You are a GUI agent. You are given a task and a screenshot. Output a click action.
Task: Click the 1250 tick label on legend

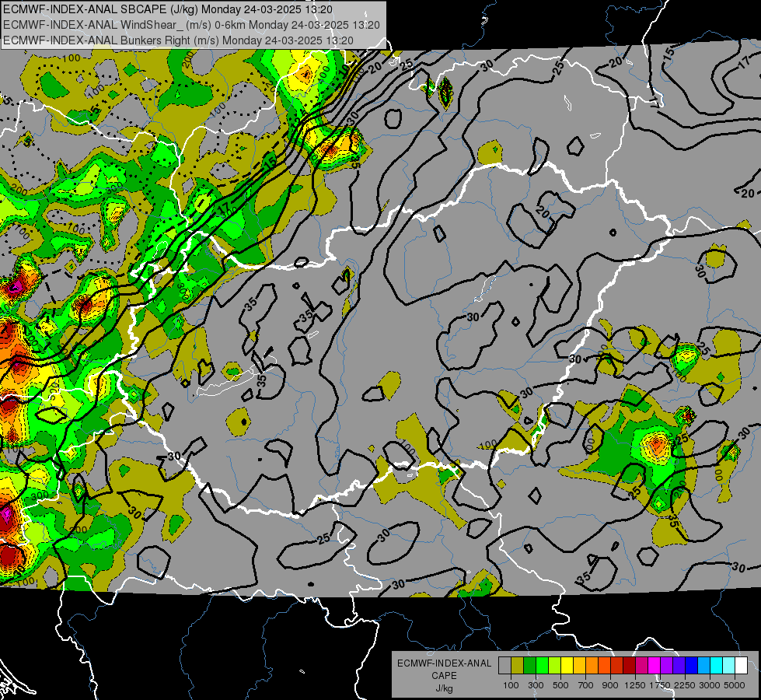[635, 685]
